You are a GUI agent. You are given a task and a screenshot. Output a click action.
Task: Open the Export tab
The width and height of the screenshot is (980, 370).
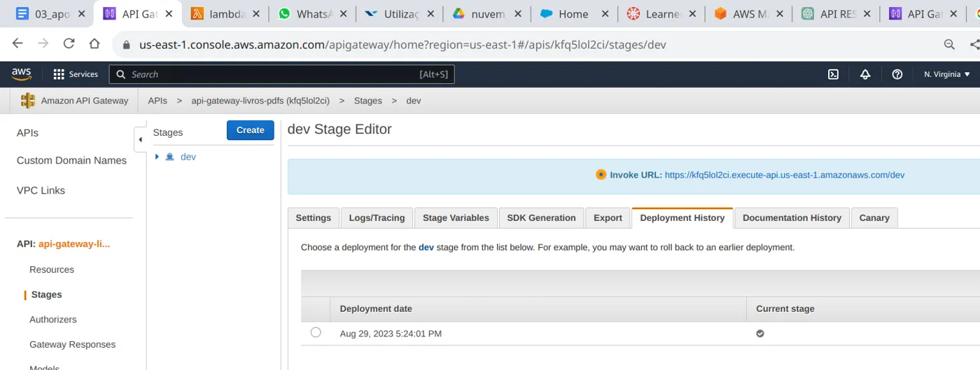pyautogui.click(x=608, y=218)
